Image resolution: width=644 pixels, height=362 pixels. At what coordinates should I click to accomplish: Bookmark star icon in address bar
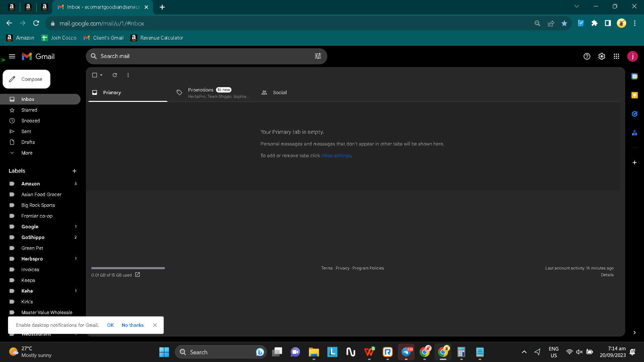pyautogui.click(x=564, y=23)
